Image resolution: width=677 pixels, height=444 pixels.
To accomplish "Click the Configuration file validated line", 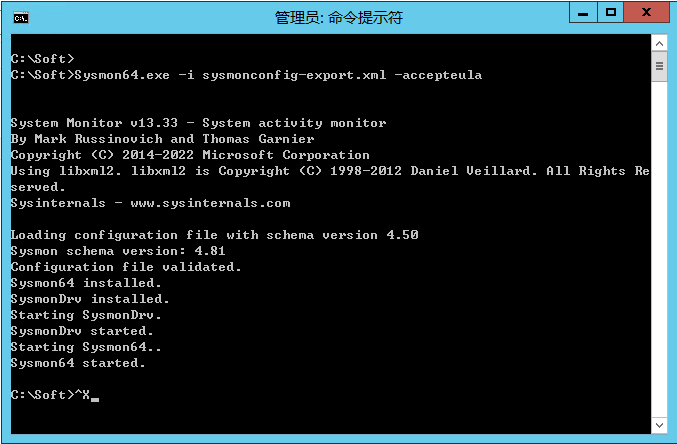I will [x=125, y=267].
